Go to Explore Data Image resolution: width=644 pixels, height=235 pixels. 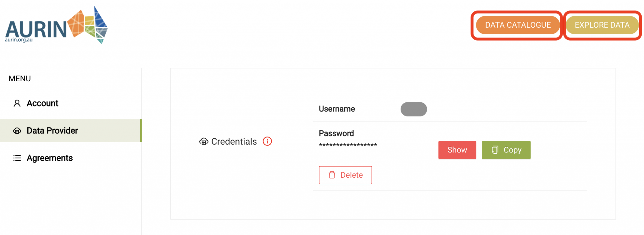click(x=602, y=25)
